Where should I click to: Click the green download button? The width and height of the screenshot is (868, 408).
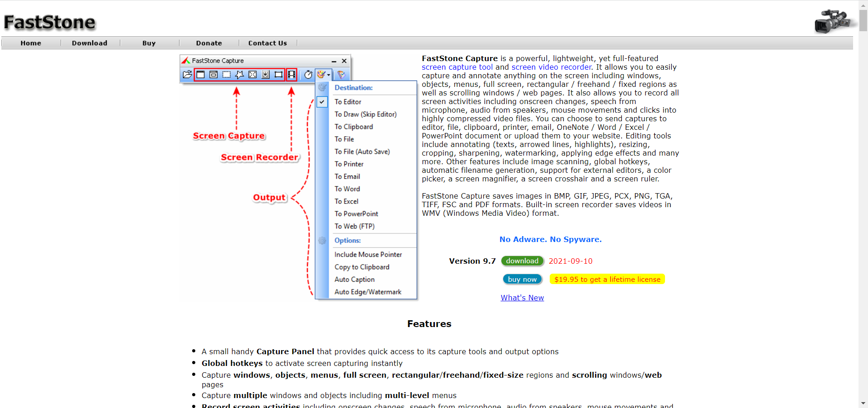pyautogui.click(x=522, y=261)
